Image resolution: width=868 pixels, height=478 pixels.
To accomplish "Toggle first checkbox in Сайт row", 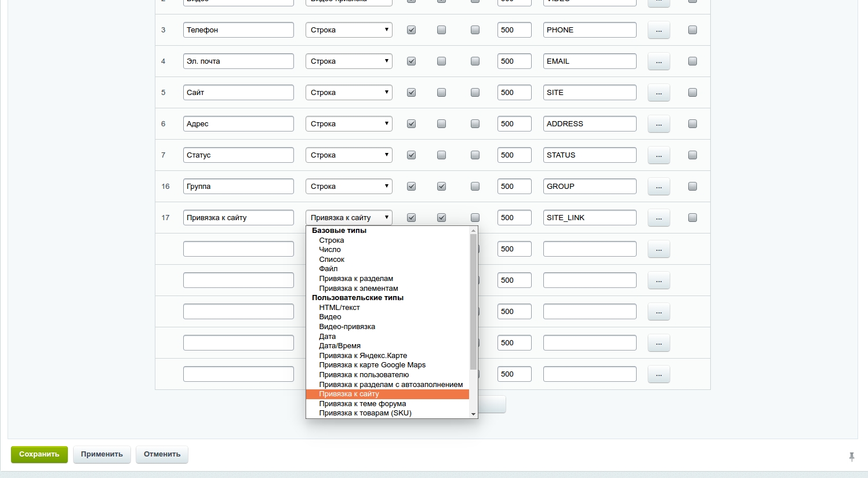I will (x=411, y=93).
